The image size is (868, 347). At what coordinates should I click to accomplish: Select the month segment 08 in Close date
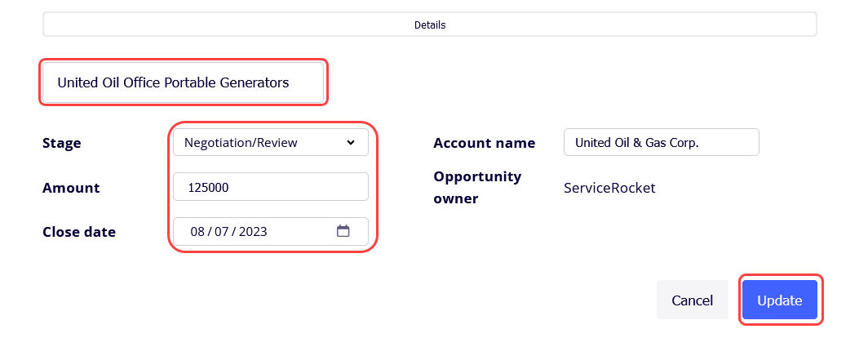(x=197, y=232)
